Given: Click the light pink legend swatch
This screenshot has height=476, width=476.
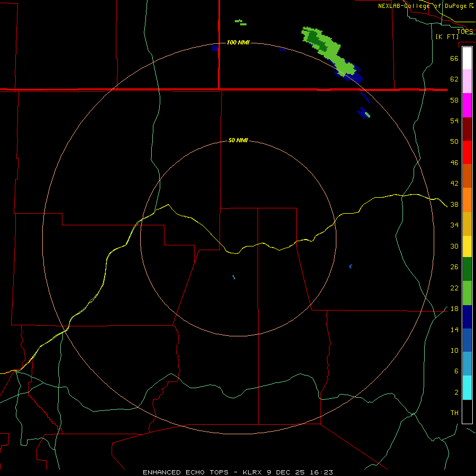Looking at the screenshot, I should point(467,81).
